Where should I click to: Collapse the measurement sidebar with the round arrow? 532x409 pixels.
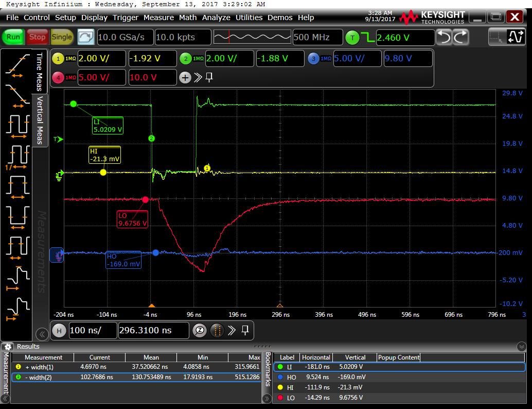(x=42, y=334)
